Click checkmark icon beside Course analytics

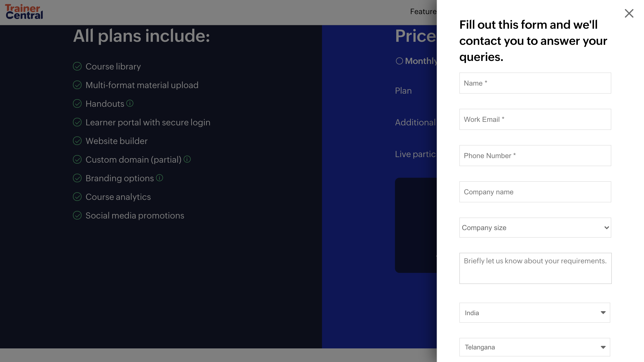pos(77,197)
